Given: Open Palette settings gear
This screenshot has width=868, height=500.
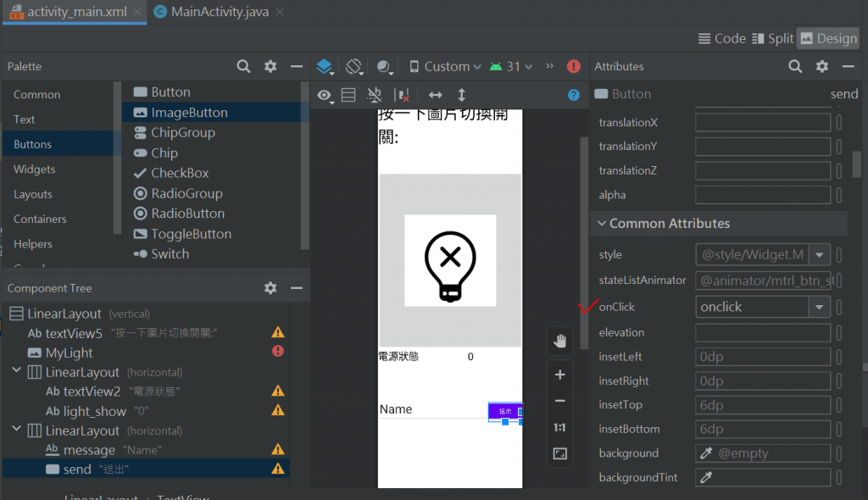Looking at the screenshot, I should (270, 66).
